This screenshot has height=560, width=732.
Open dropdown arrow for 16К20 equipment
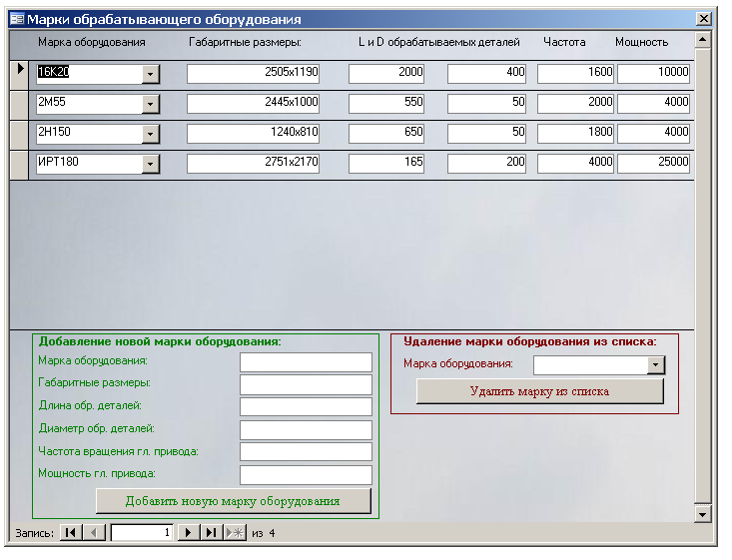point(151,74)
